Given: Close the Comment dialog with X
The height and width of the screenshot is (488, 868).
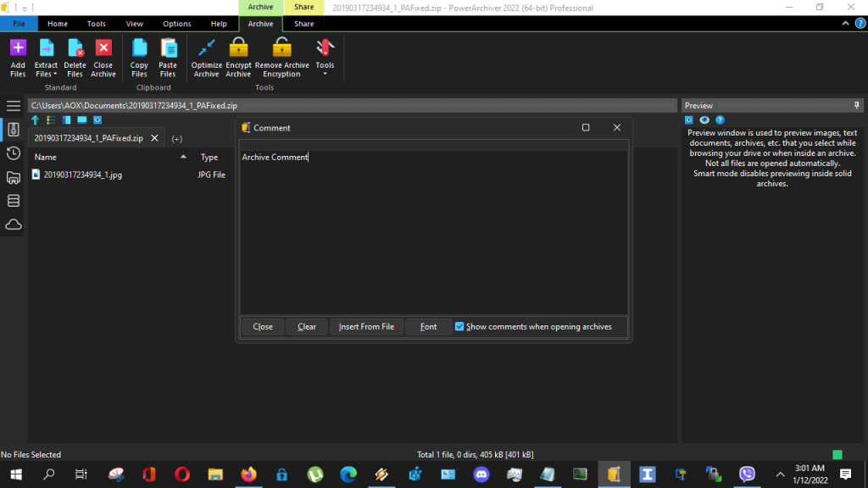Looking at the screenshot, I should [x=617, y=127].
